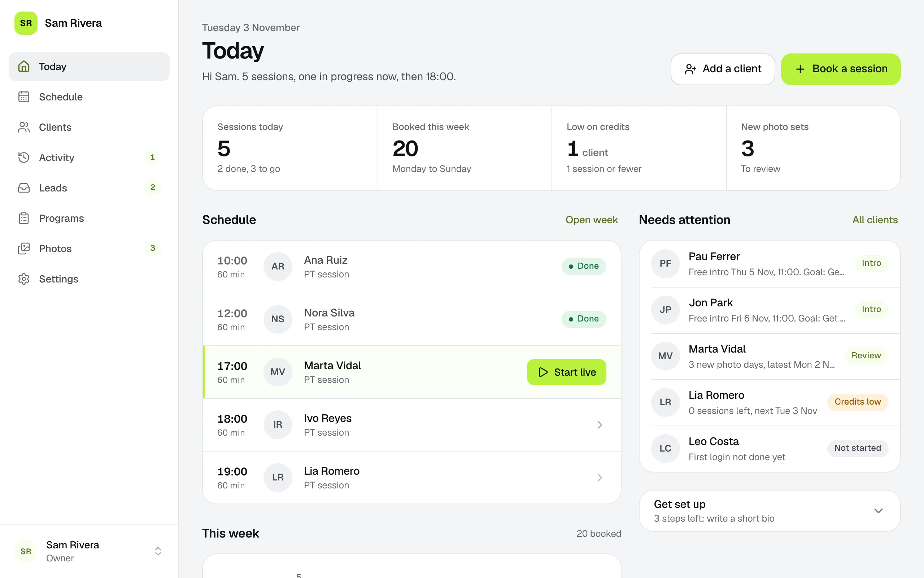This screenshot has height=578, width=924.
Task: Open Programs in the sidebar
Action: click(89, 218)
